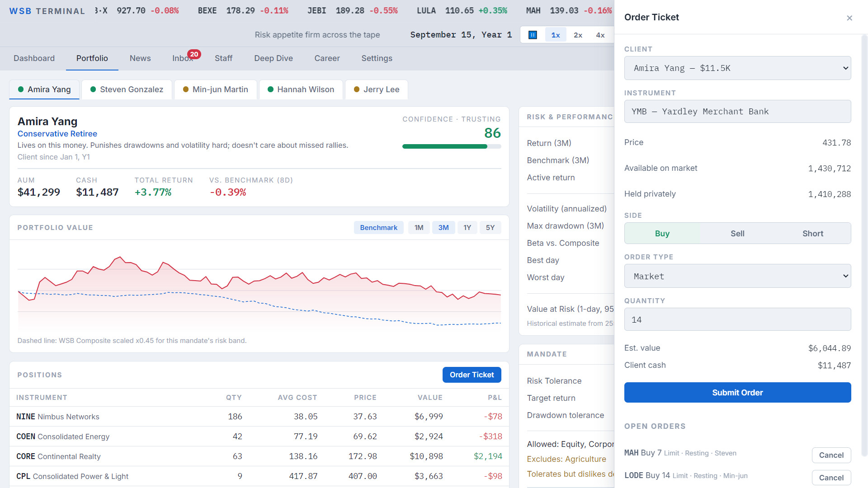
Task: Go to the Deep Dive tab
Action: click(x=274, y=58)
